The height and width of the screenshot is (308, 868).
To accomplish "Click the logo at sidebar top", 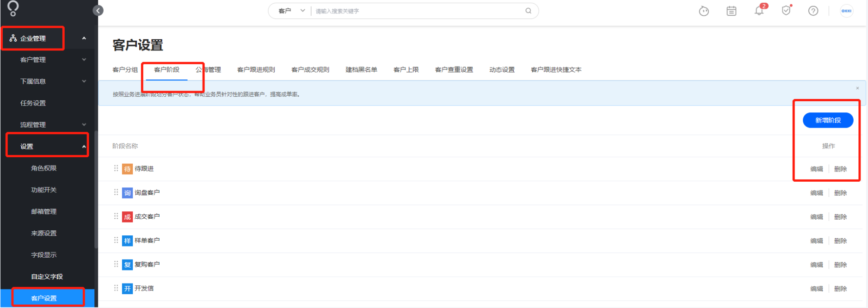I will coord(13,8).
